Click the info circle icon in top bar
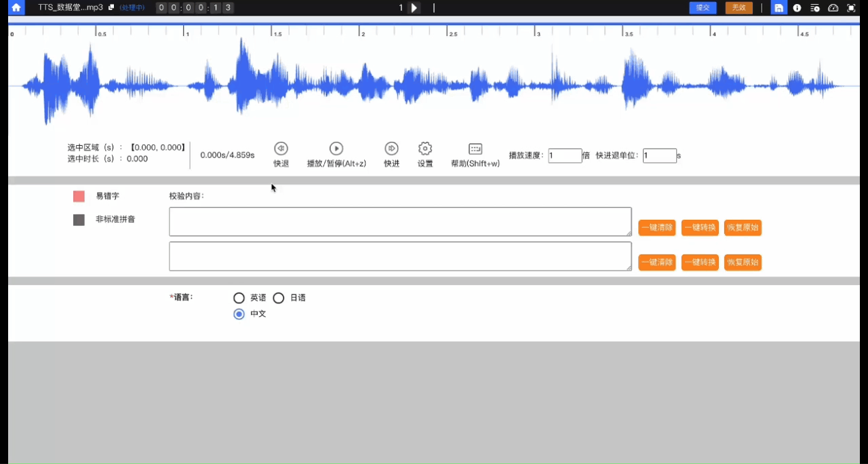The image size is (868, 464). [x=797, y=8]
